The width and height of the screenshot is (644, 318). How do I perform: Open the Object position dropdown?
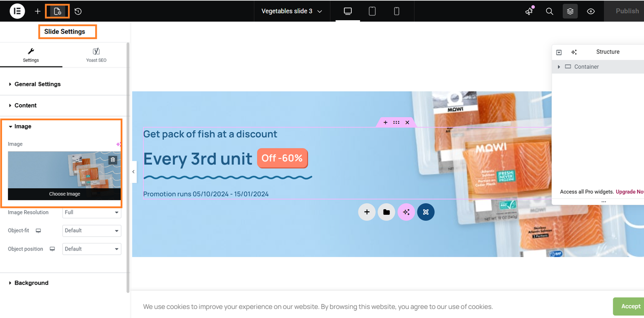coord(92,249)
